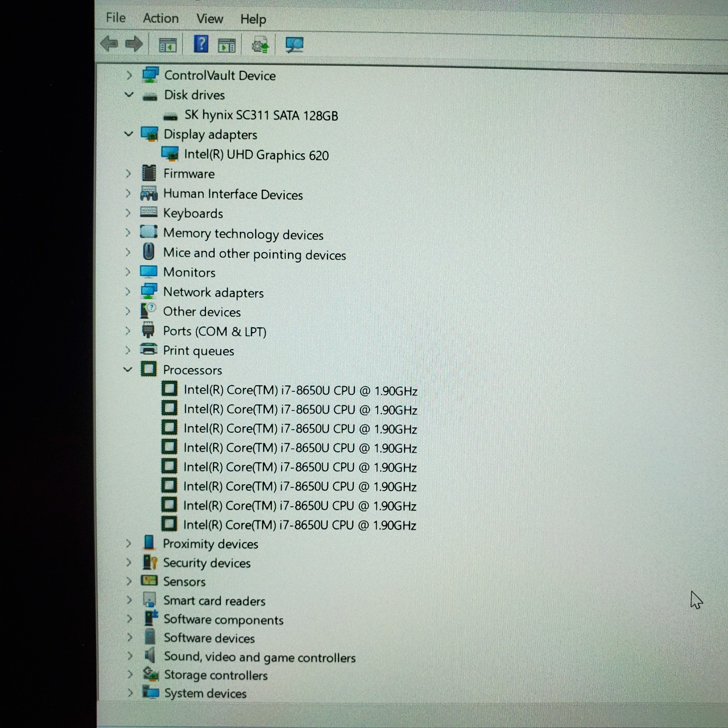
Task: Click the Ports (COM & LPT) icon
Action: [148, 330]
